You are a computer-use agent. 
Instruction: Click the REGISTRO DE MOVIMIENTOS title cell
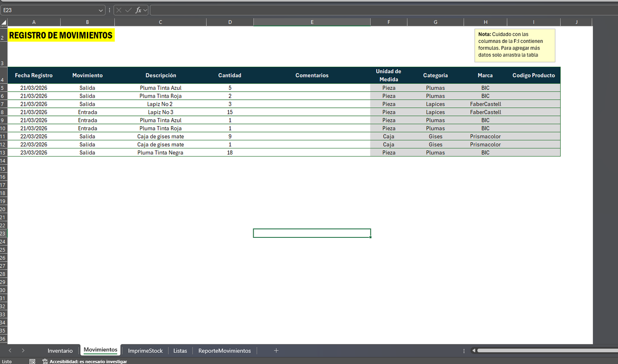61,36
